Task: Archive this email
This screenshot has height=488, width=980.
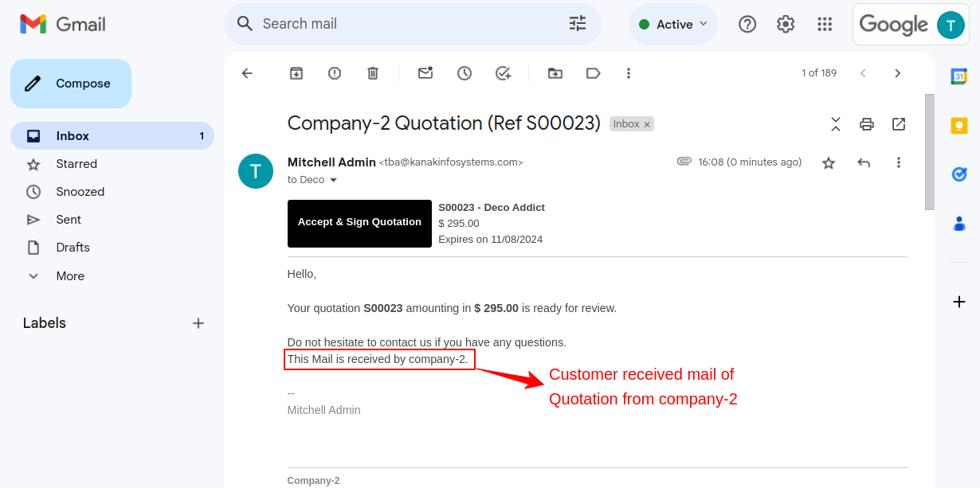Action: (296, 72)
